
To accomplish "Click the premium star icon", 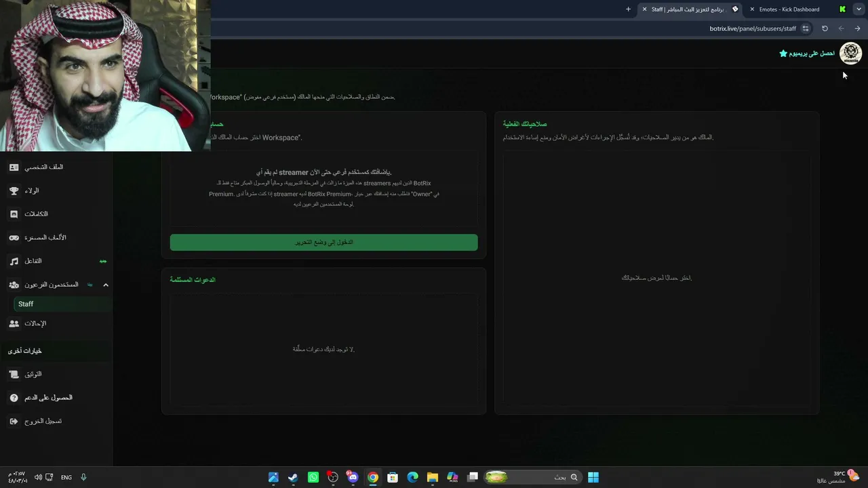I will [x=783, y=54].
